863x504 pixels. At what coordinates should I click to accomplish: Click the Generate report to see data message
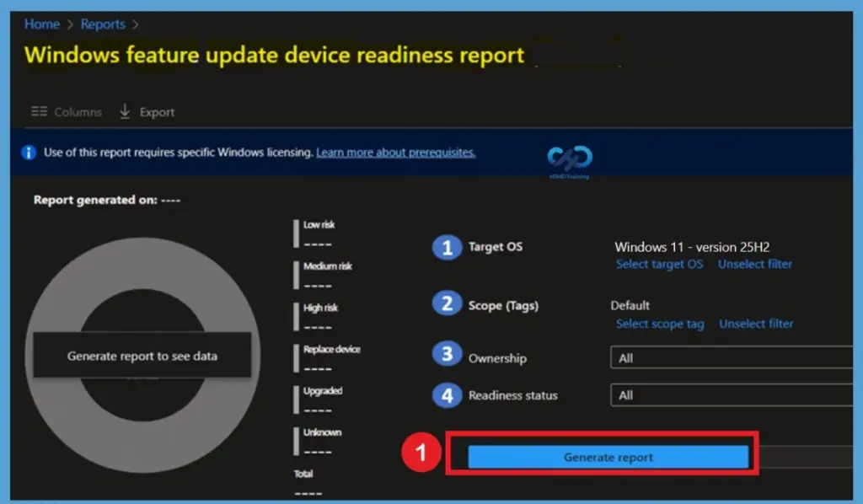click(142, 356)
